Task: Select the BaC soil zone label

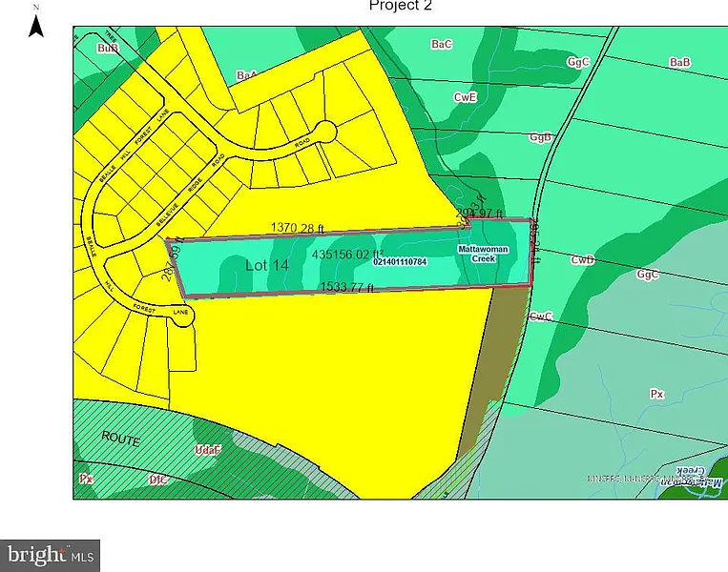Action: [442, 44]
